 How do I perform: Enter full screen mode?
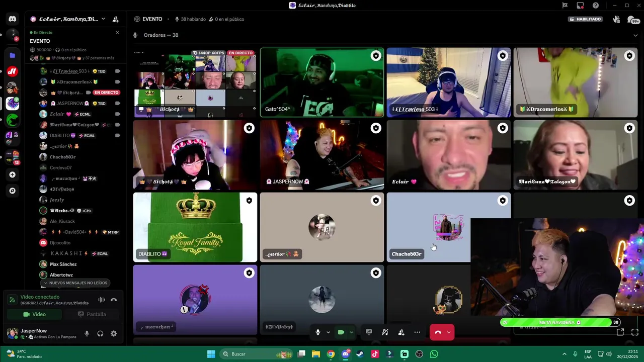pyautogui.click(x=635, y=332)
